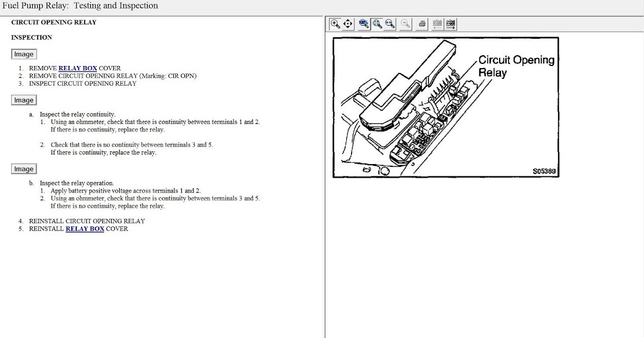This screenshot has width=644, height=338.
Task: Open the first Image button under INSPECTION
Action: click(24, 54)
